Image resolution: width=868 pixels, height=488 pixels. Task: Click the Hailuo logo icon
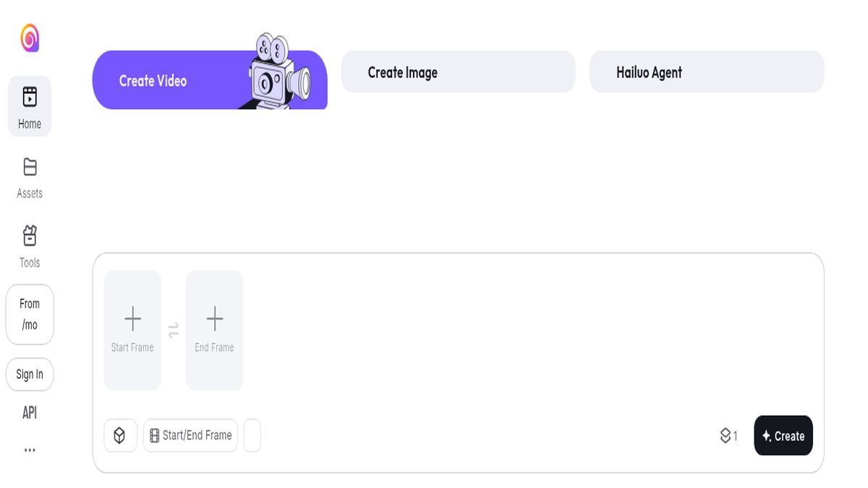(x=30, y=38)
